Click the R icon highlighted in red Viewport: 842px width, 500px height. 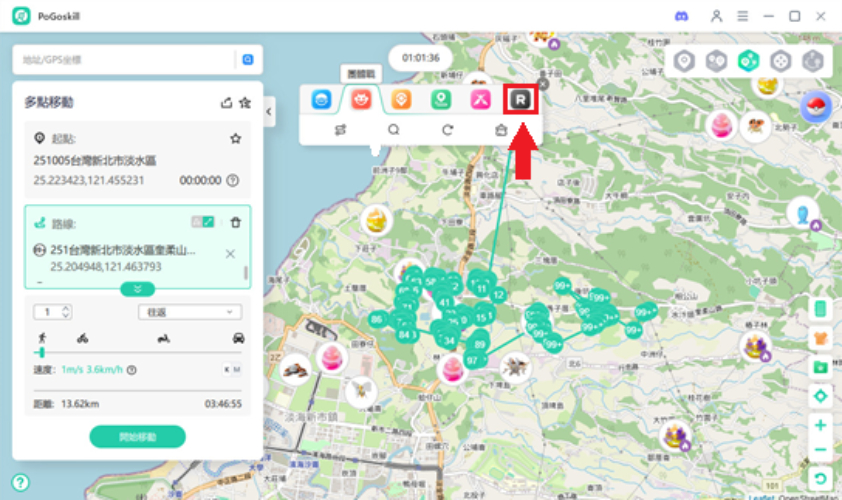point(520,100)
